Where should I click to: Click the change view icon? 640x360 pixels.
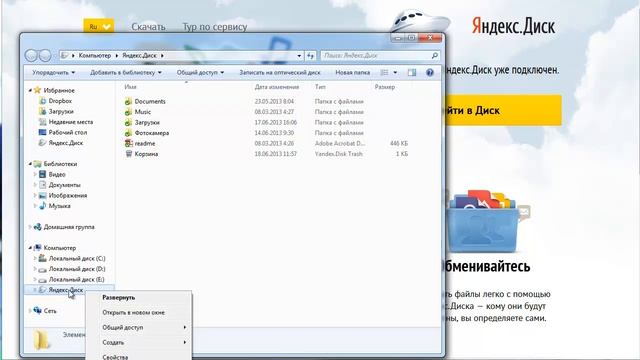(x=384, y=73)
